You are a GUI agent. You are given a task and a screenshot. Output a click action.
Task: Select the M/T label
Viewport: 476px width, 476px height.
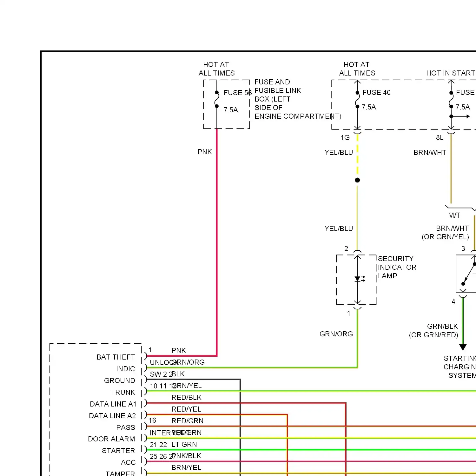tap(454, 215)
